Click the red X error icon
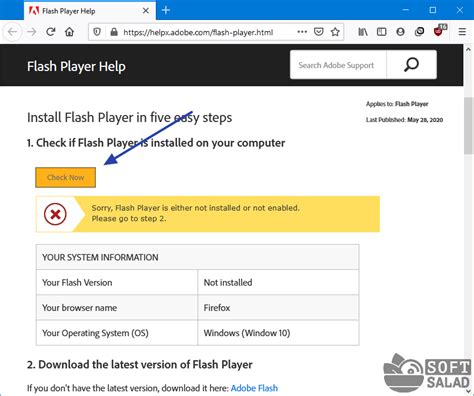Viewport: 474px width, 396px height. click(x=55, y=214)
